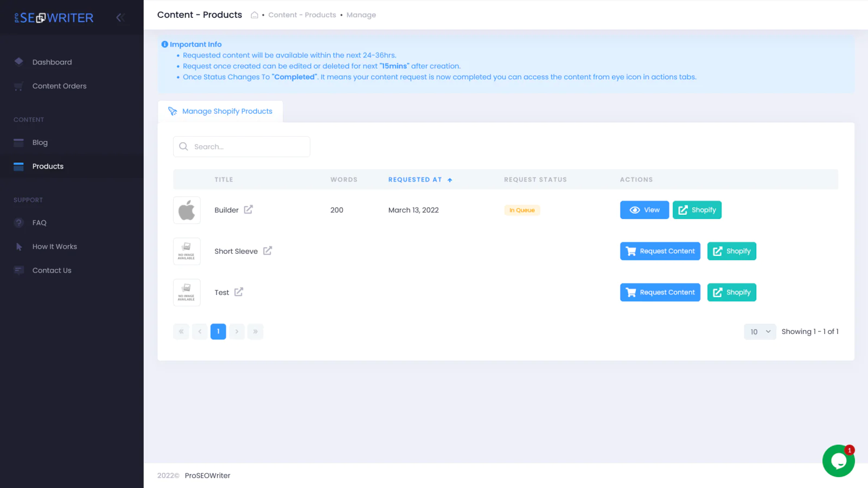The width and height of the screenshot is (868, 488).
Task: Go to first page of pagination
Action: (x=181, y=331)
